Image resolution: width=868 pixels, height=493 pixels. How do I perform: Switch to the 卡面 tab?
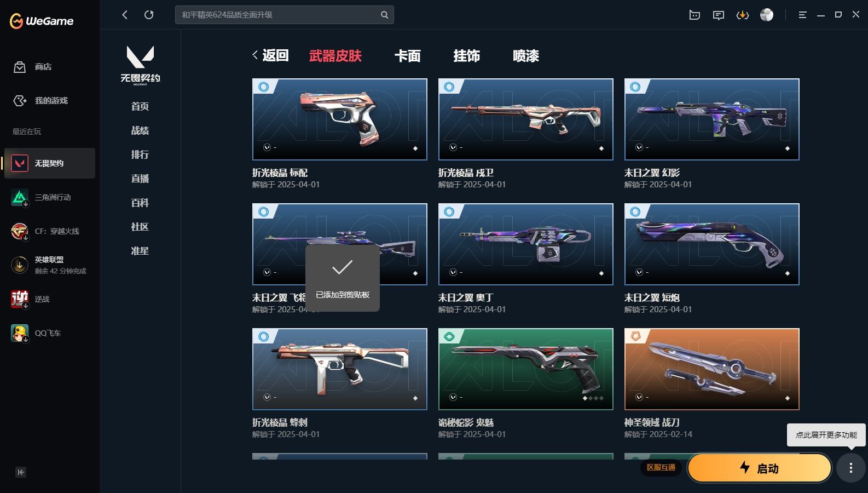coord(408,56)
